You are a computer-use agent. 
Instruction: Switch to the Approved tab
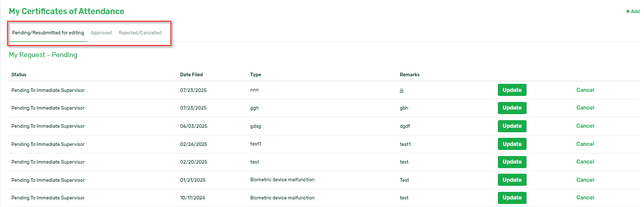click(101, 33)
